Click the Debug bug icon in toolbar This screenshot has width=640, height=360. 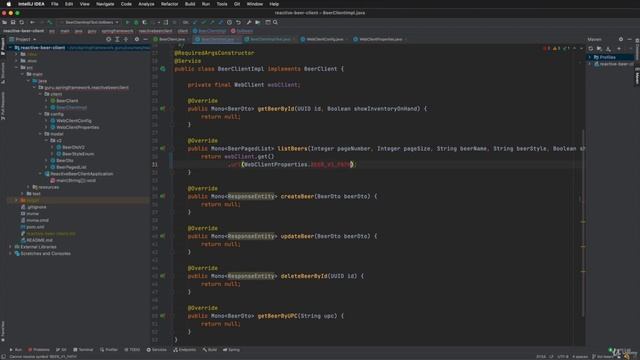coord(136,22)
